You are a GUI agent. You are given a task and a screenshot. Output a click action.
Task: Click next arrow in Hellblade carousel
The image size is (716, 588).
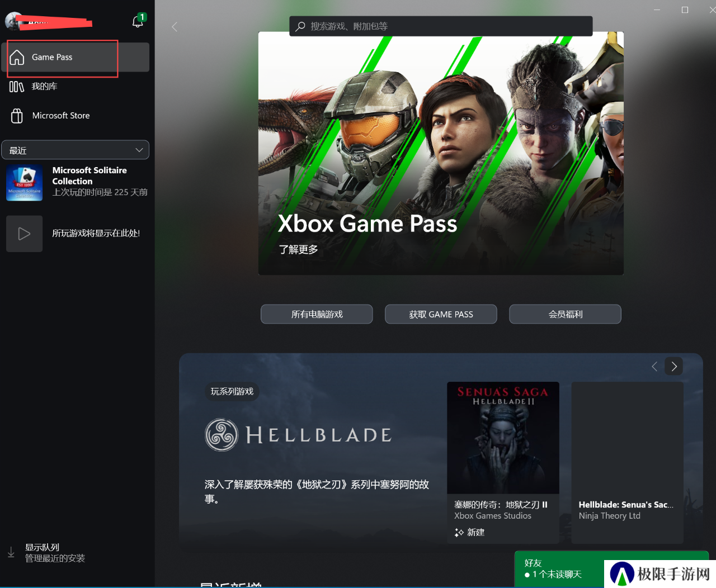point(674,367)
